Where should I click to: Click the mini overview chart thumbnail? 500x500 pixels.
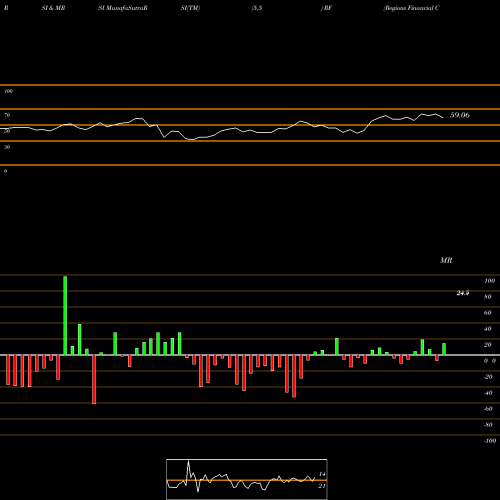pyautogui.click(x=247, y=479)
